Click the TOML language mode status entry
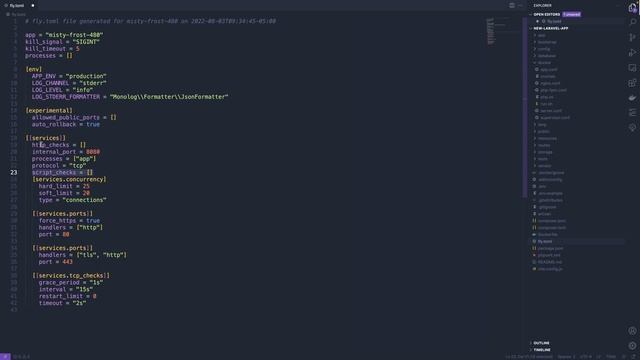The height and width of the screenshot is (360, 640). 611,357
